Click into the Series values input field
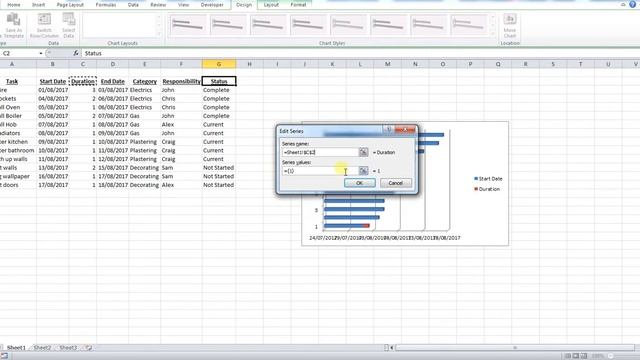 (320, 171)
